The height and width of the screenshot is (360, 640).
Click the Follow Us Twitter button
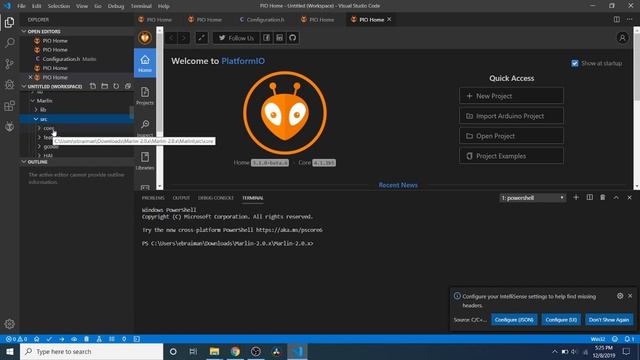236,38
